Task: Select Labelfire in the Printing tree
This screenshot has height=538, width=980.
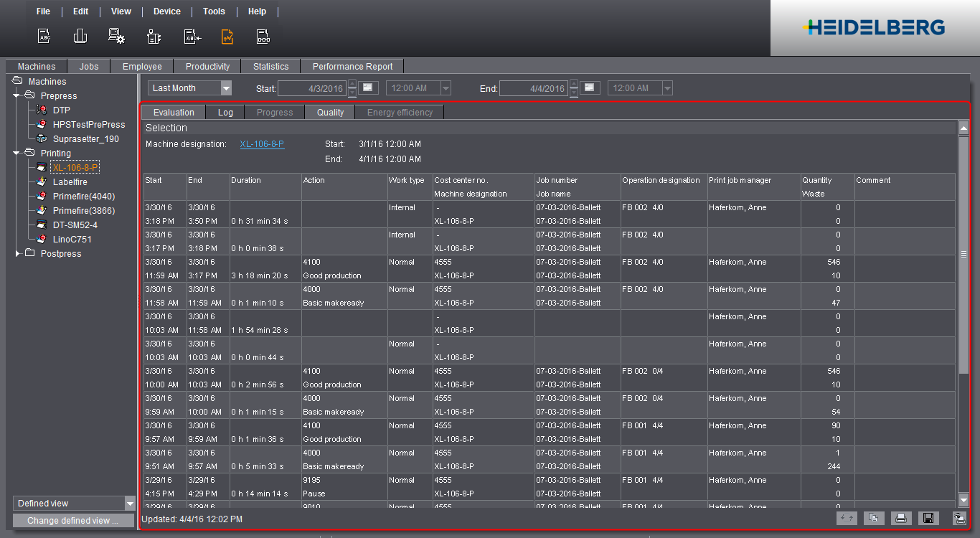Action: (70, 181)
